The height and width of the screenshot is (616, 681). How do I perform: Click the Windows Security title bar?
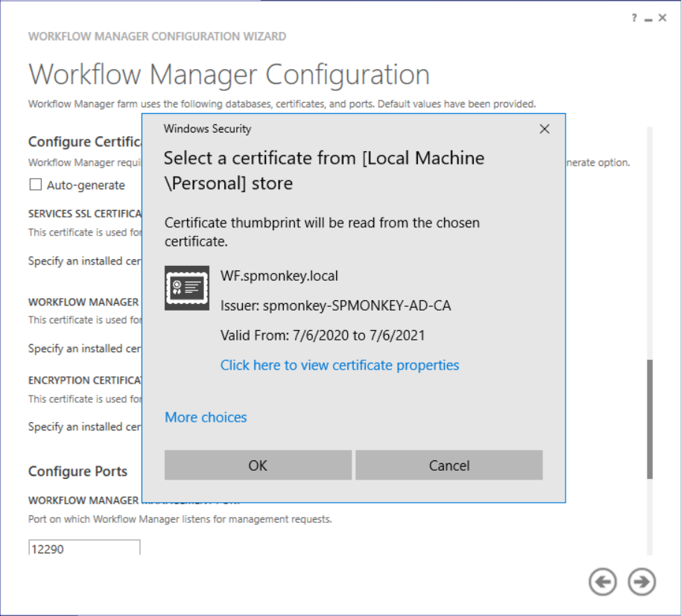(335, 129)
